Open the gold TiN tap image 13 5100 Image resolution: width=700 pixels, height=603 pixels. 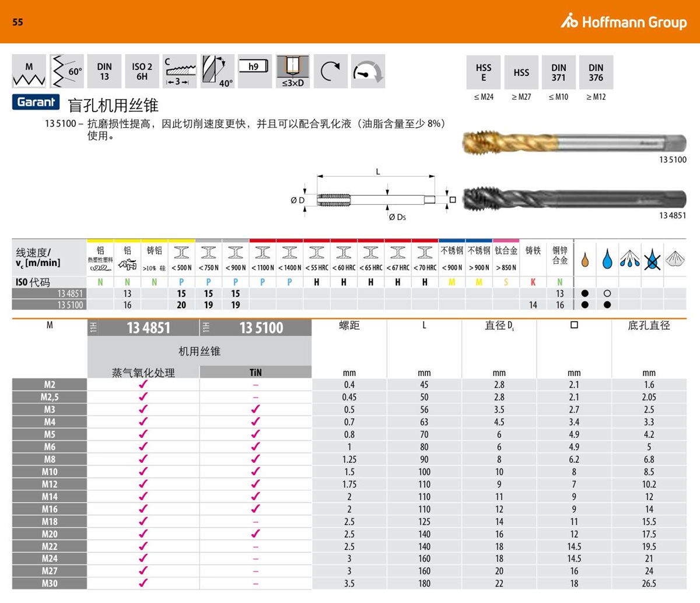(575, 142)
